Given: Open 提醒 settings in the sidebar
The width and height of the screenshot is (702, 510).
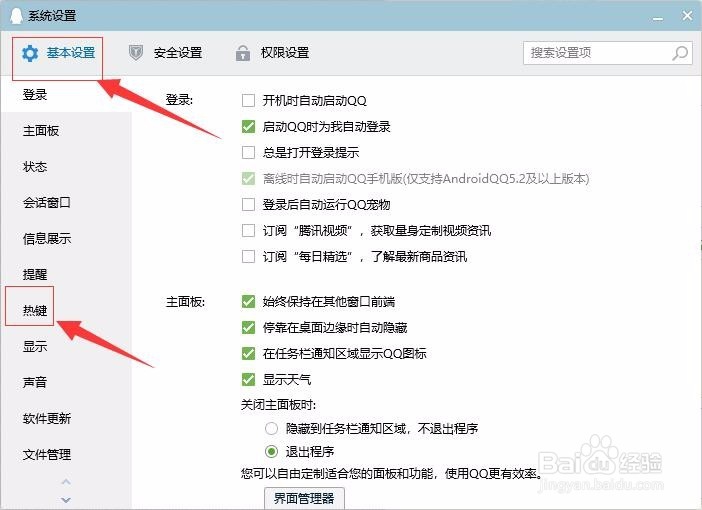Looking at the screenshot, I should click(35, 274).
